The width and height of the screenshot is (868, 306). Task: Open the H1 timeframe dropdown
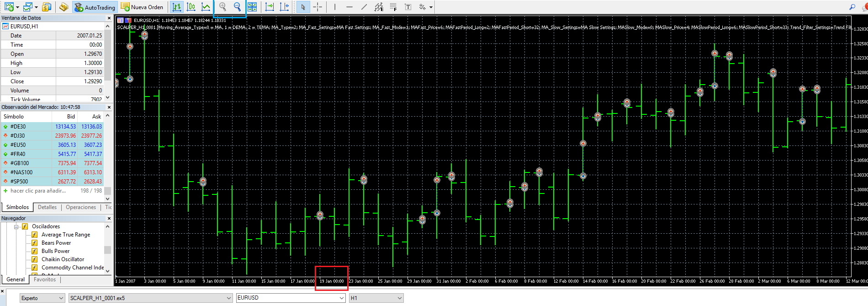point(376,298)
